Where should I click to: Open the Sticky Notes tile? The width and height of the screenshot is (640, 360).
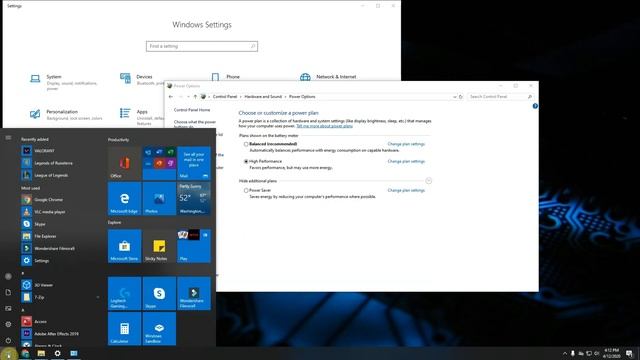(x=159, y=246)
